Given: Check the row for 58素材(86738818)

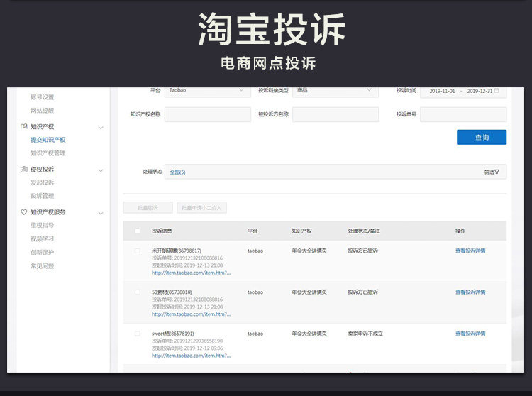Looking at the screenshot, I should [x=138, y=292].
